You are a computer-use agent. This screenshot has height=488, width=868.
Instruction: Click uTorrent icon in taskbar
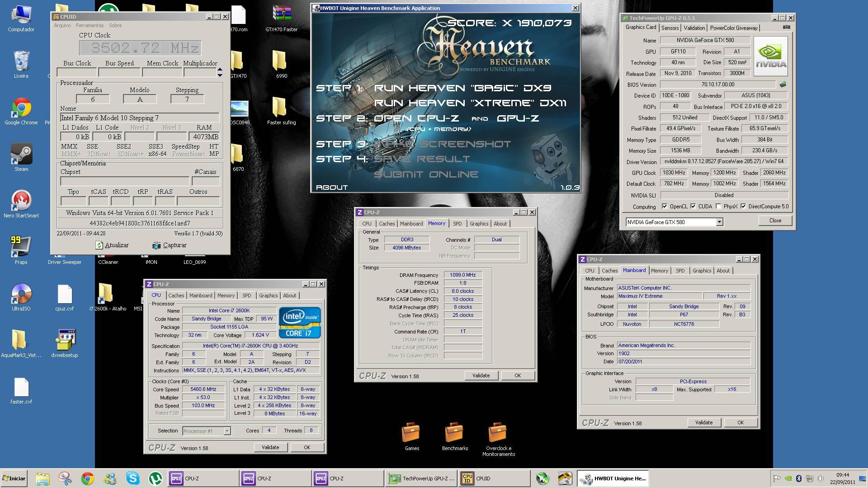[x=155, y=478]
